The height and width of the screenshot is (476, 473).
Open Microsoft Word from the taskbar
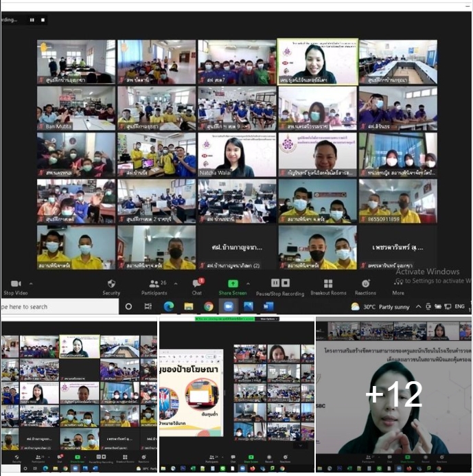[x=268, y=306]
